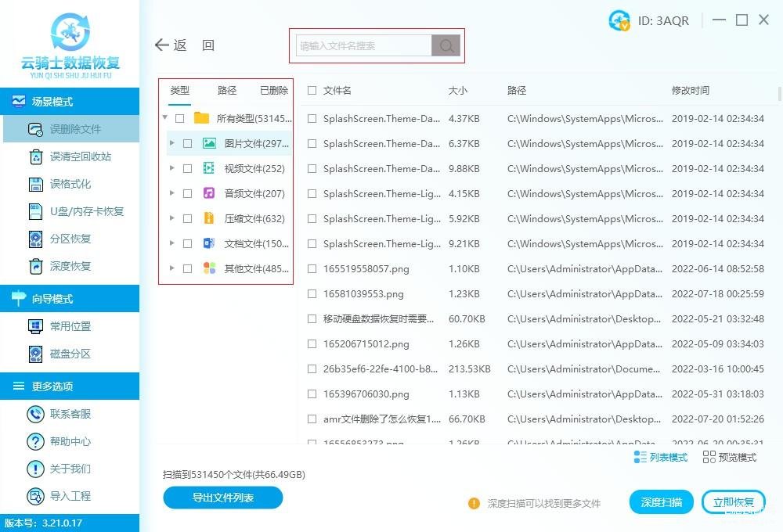Choose the 误格式化 disk icon
783x532 pixels.
tap(35, 184)
